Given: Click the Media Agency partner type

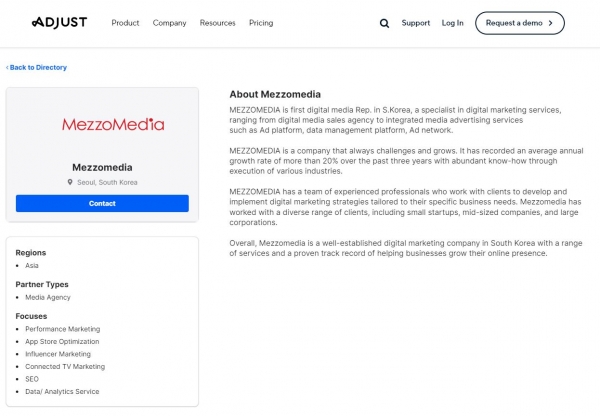Looking at the screenshot, I should click(48, 297).
